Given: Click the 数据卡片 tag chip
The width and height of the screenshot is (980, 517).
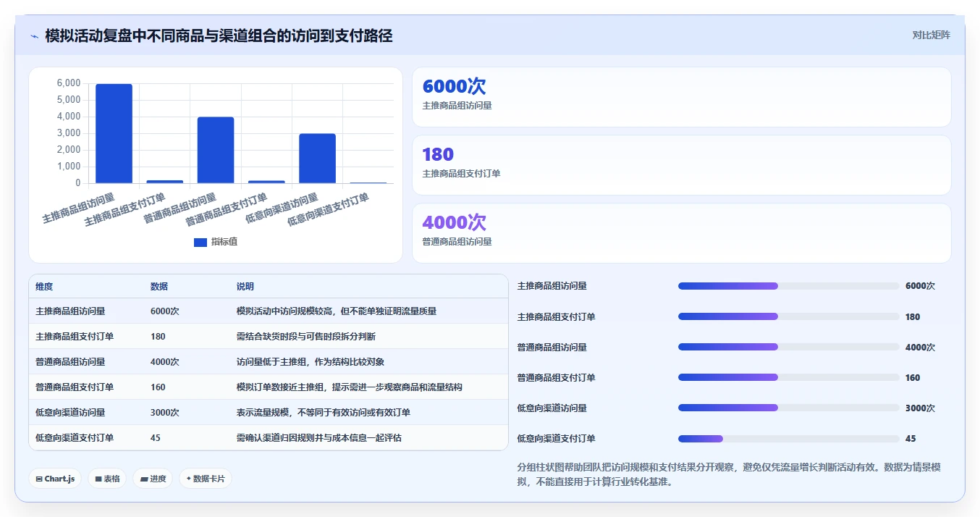Looking at the screenshot, I should click(206, 479).
